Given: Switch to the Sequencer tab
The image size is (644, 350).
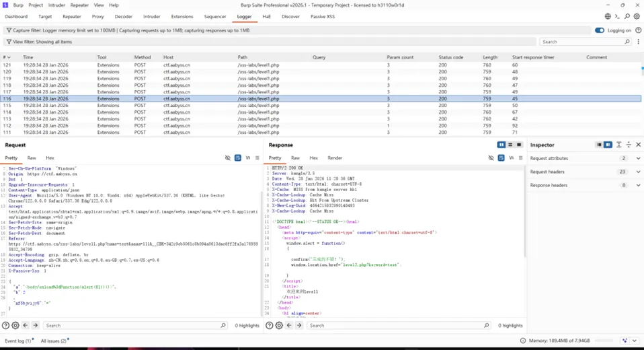Looking at the screenshot, I should (x=215, y=17).
